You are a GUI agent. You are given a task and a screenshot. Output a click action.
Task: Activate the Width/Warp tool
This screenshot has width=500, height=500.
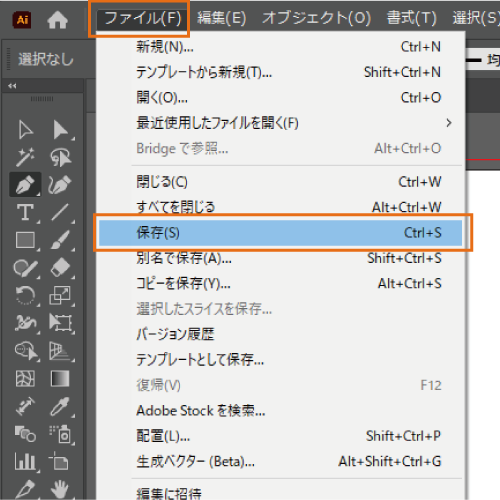point(25,323)
